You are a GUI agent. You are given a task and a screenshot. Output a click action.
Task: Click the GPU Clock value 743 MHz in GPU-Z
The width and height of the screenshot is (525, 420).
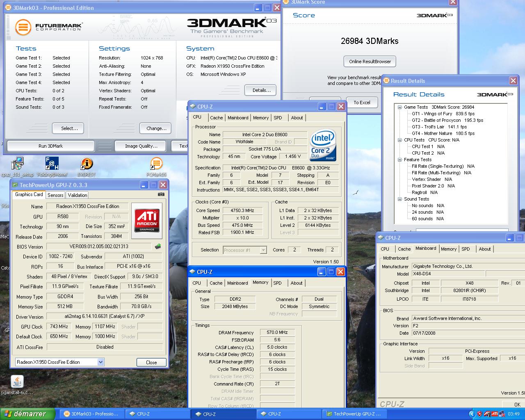pos(59,326)
